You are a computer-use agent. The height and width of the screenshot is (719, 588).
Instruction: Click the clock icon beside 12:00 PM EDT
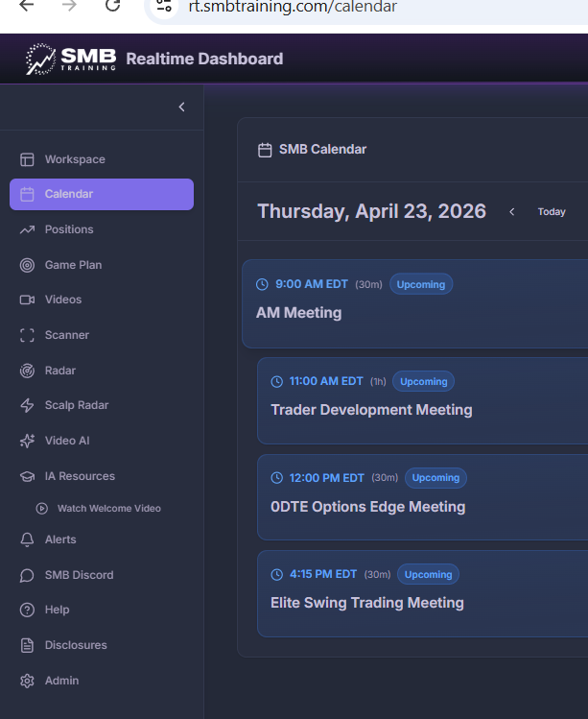point(277,478)
